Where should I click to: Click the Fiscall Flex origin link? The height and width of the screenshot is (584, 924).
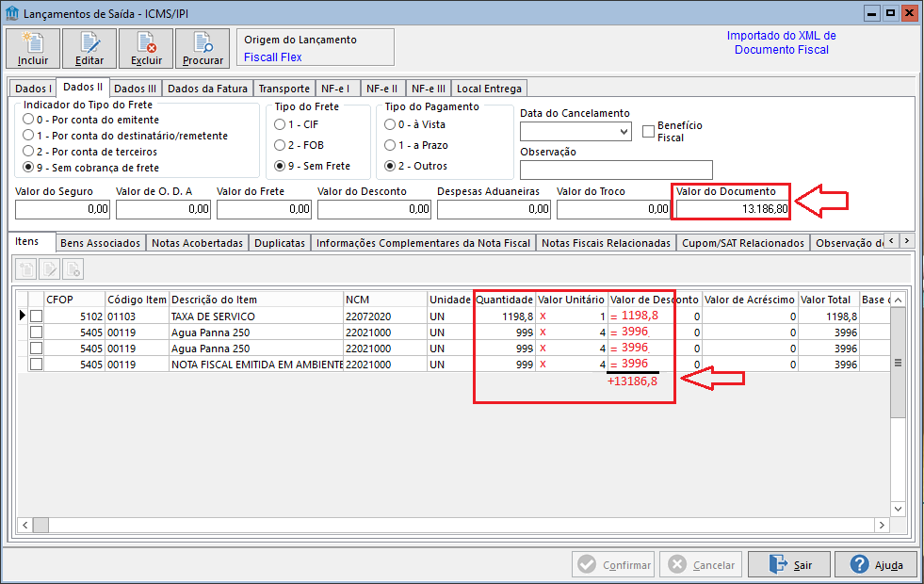[x=273, y=57]
